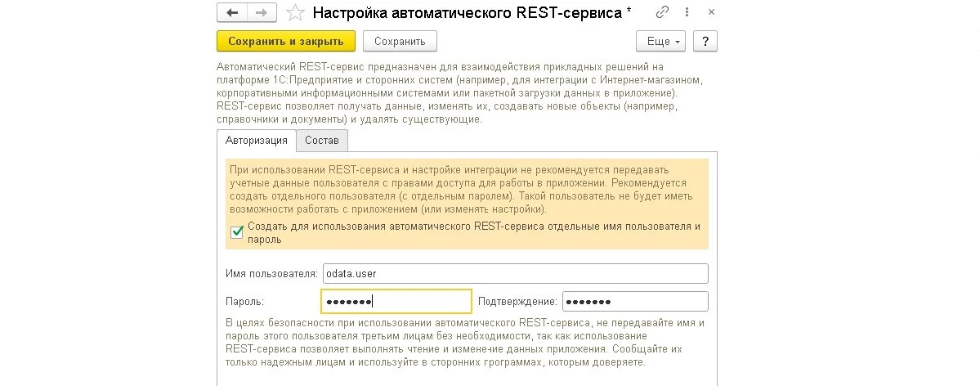The width and height of the screenshot is (980, 386).
Task: Focus the Имя пользователя input field
Action: [x=515, y=273]
